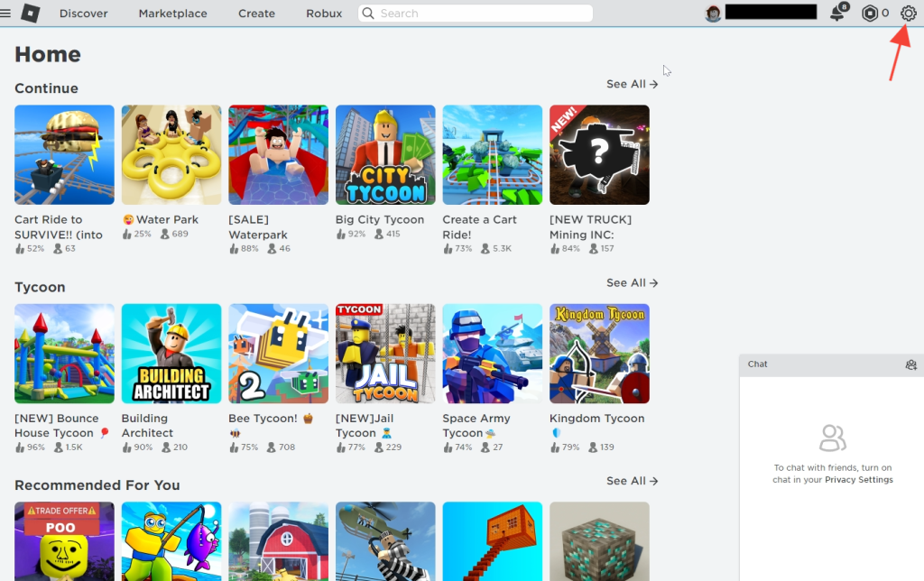This screenshot has width=924, height=581.
Task: Go to the Discover tab
Action: point(84,13)
